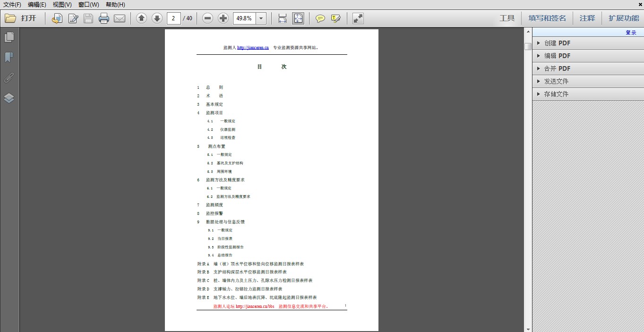The width and height of the screenshot is (644, 332).
Task: Open the 文件(F) menu
Action: point(12,5)
